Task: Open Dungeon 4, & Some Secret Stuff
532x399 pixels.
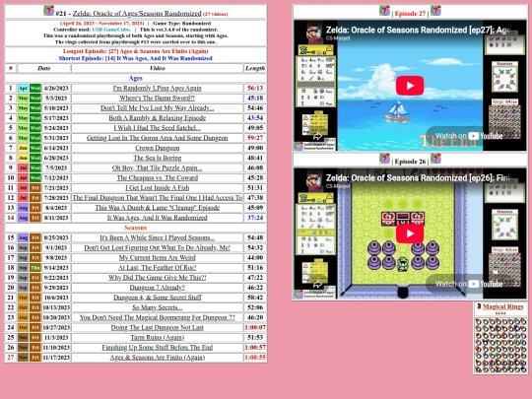Action: click(157, 298)
